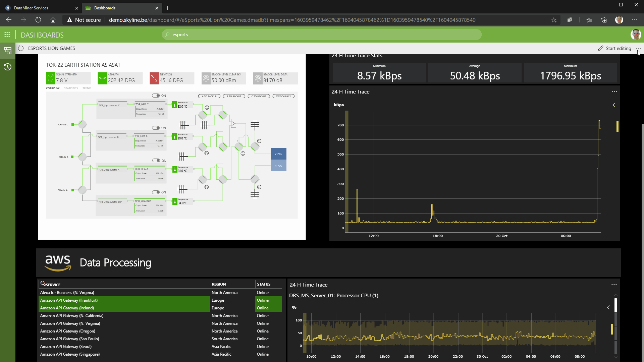Click the A TO BACKUP button
The height and width of the screenshot is (362, 644).
click(209, 96)
